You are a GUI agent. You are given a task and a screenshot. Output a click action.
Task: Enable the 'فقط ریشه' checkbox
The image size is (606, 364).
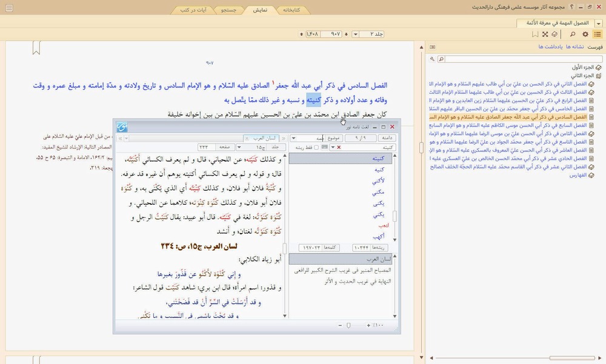coord(316,147)
